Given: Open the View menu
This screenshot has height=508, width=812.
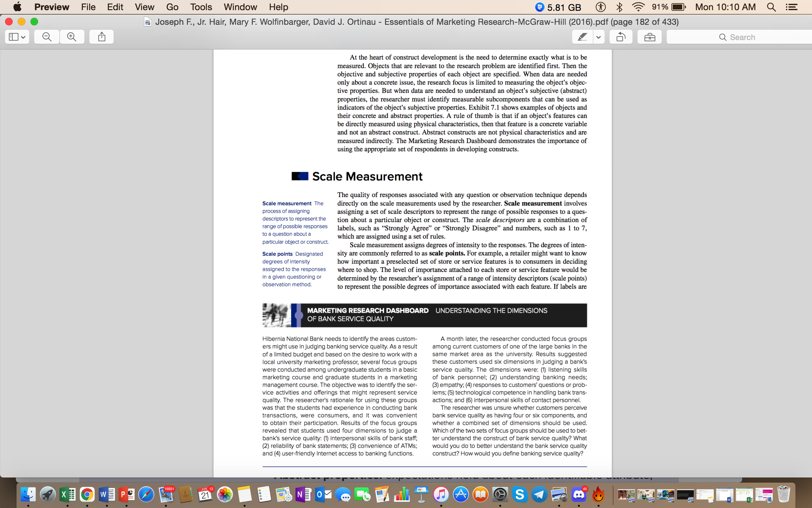Looking at the screenshot, I should coord(145,7).
